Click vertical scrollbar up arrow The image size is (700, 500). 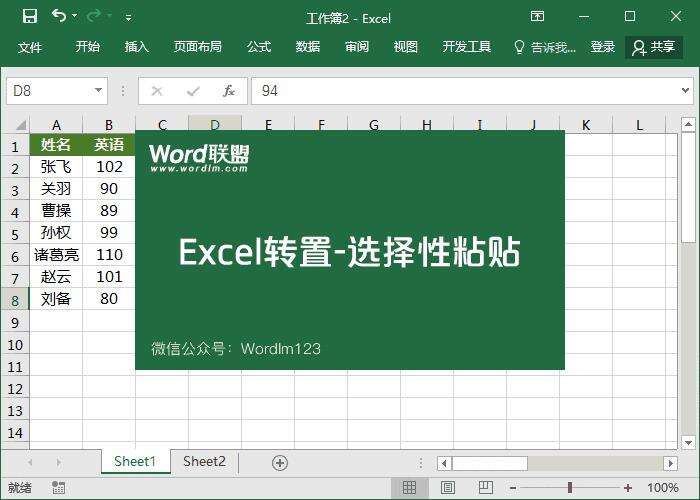(688, 124)
